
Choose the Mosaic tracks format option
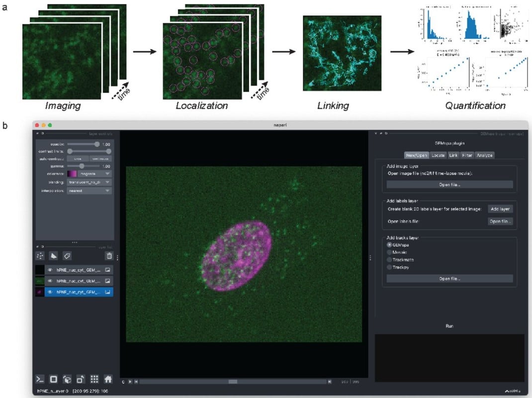389,252
